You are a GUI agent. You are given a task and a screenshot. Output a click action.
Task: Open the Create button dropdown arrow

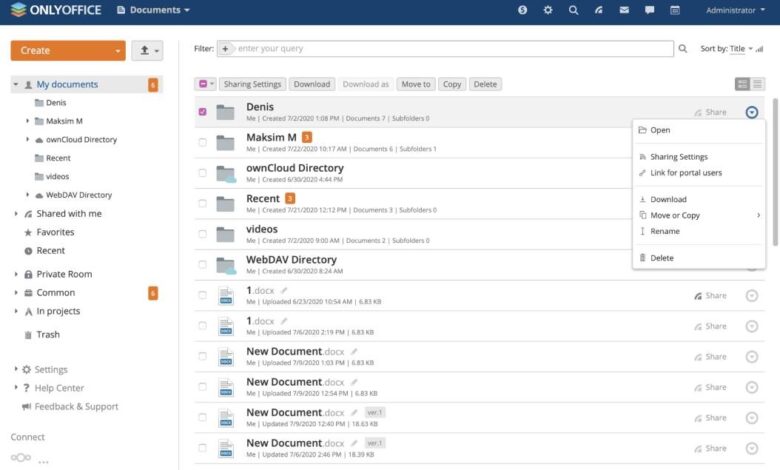click(117, 51)
